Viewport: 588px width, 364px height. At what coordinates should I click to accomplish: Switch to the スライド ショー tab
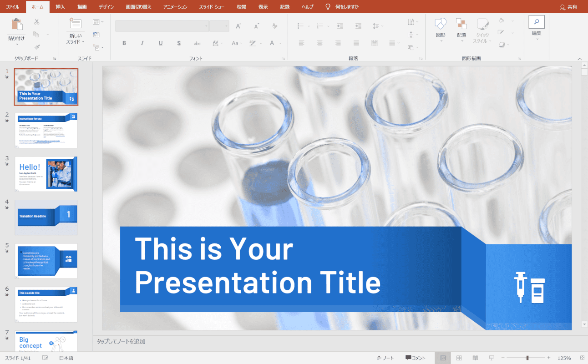[212, 7]
